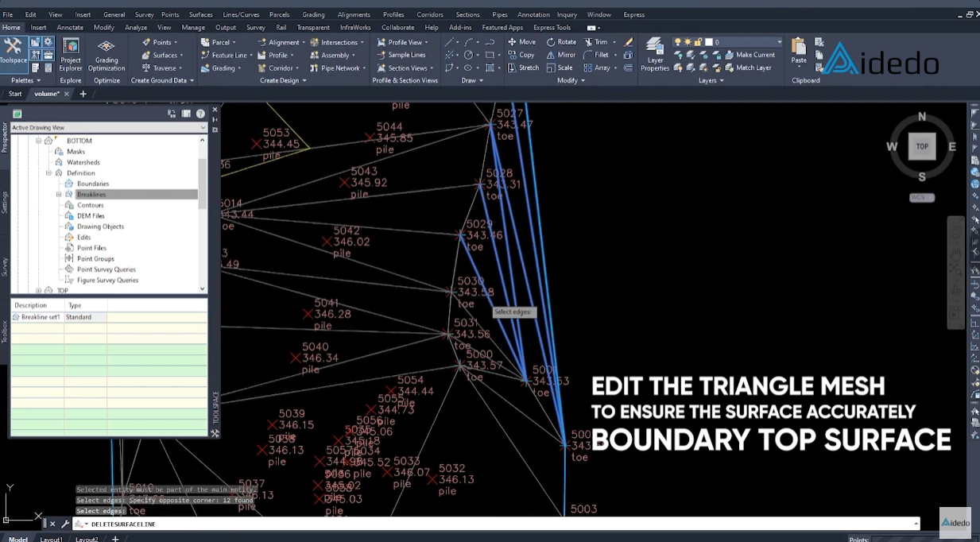This screenshot has width=980, height=542.
Task: Select Point Groups tree item
Action: pyautogui.click(x=95, y=258)
